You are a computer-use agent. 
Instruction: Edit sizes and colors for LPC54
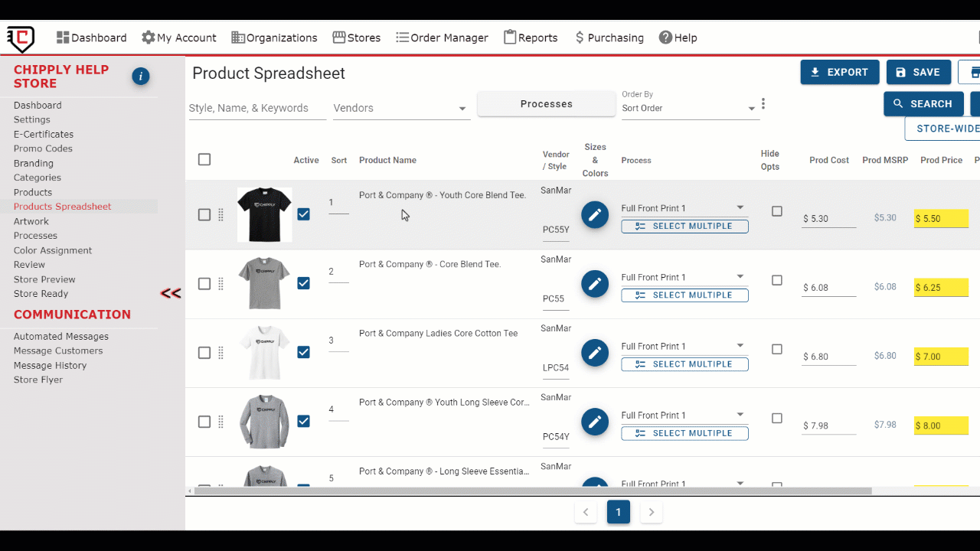point(595,353)
